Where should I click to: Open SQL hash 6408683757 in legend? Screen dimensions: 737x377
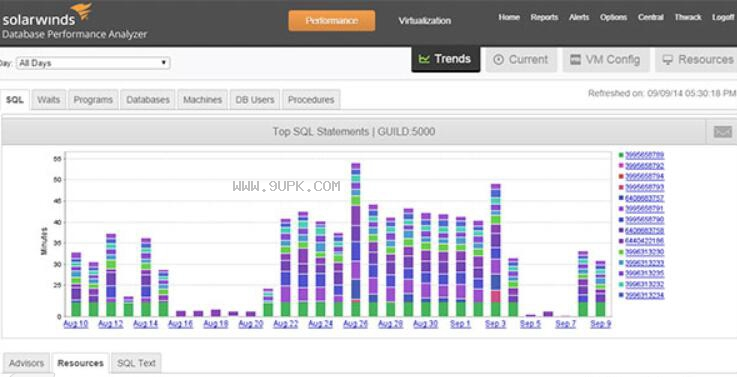tap(644, 198)
